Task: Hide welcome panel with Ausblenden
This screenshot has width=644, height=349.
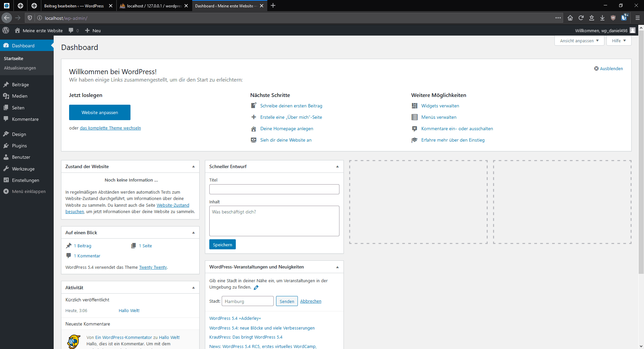Action: point(608,68)
